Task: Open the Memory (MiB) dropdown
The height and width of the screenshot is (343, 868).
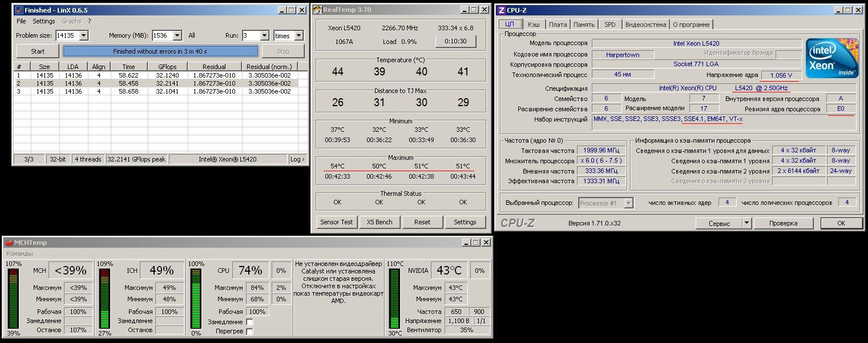Action: point(177,35)
